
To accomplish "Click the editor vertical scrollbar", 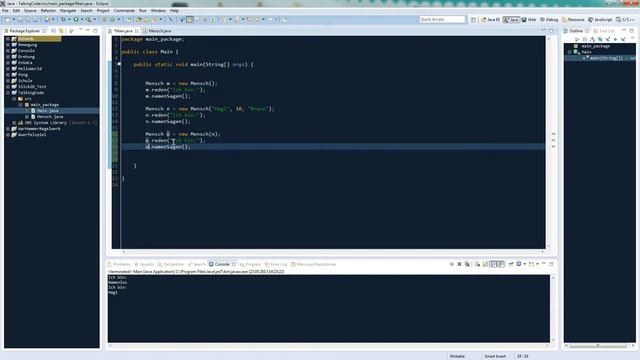I will click(x=548, y=142).
